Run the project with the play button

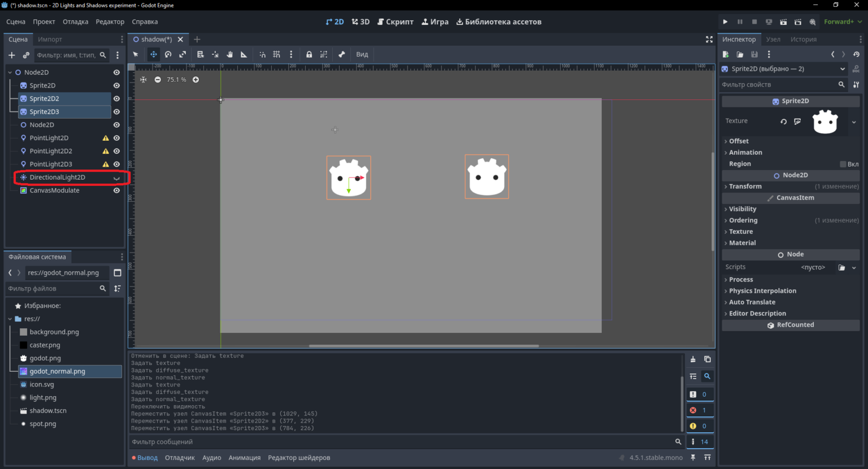(725, 21)
